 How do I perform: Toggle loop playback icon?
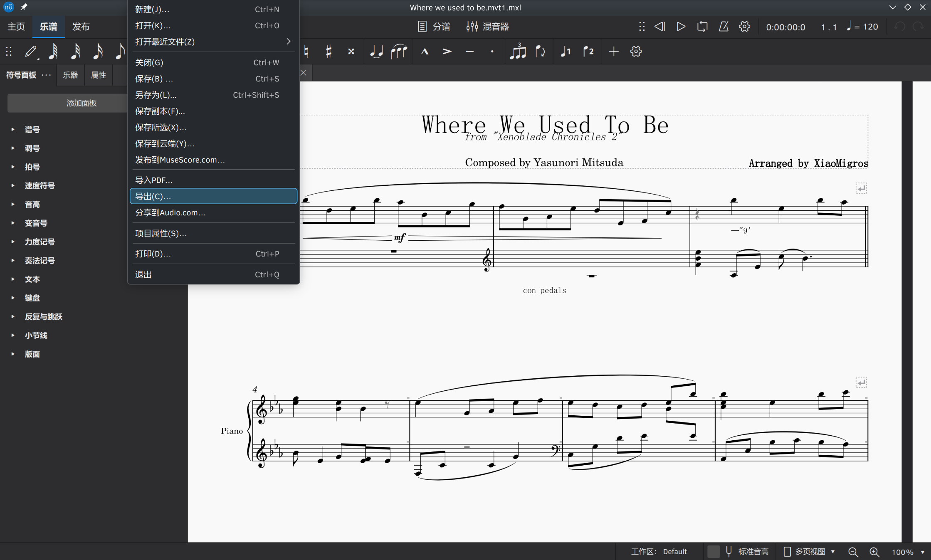[702, 27]
